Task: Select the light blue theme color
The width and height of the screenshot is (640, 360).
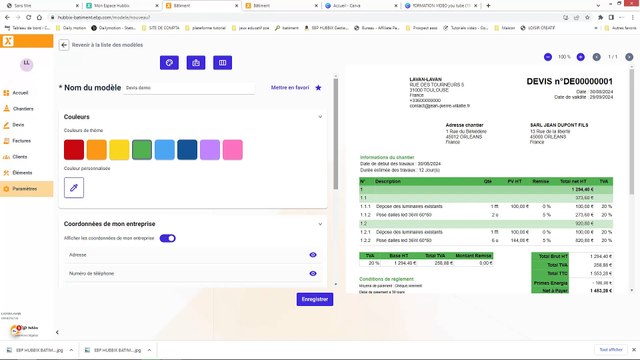Action: [164, 150]
